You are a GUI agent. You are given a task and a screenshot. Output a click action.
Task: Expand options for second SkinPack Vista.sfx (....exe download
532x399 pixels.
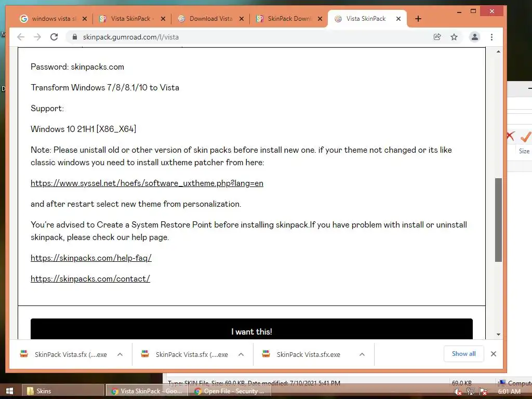(x=241, y=354)
